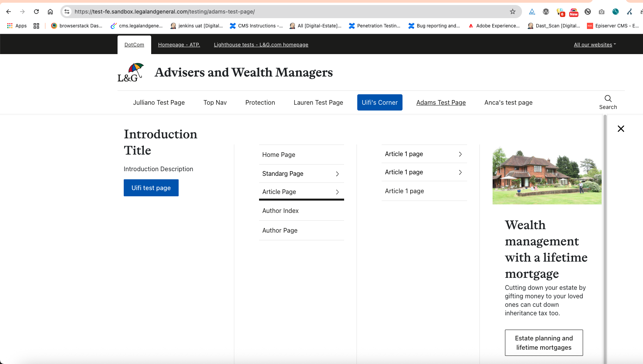The width and height of the screenshot is (643, 364).
Task: Close the mega menu with X icon
Action: point(621,129)
